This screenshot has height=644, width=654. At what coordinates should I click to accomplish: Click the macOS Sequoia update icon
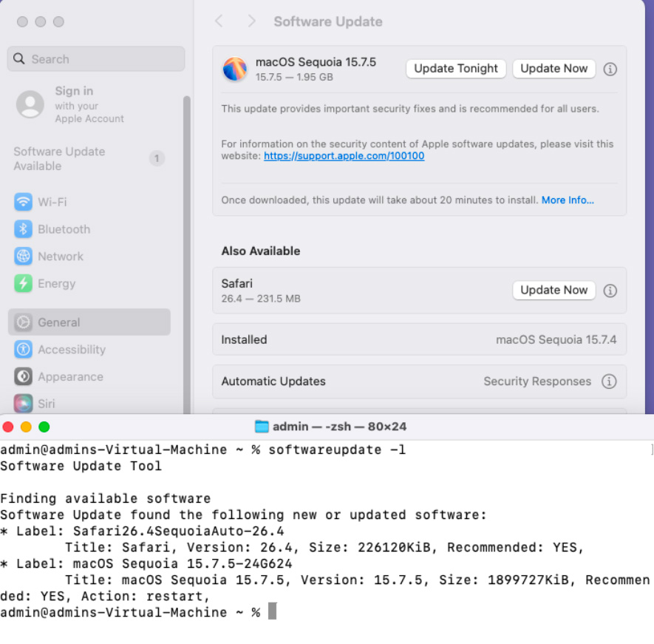pos(234,69)
